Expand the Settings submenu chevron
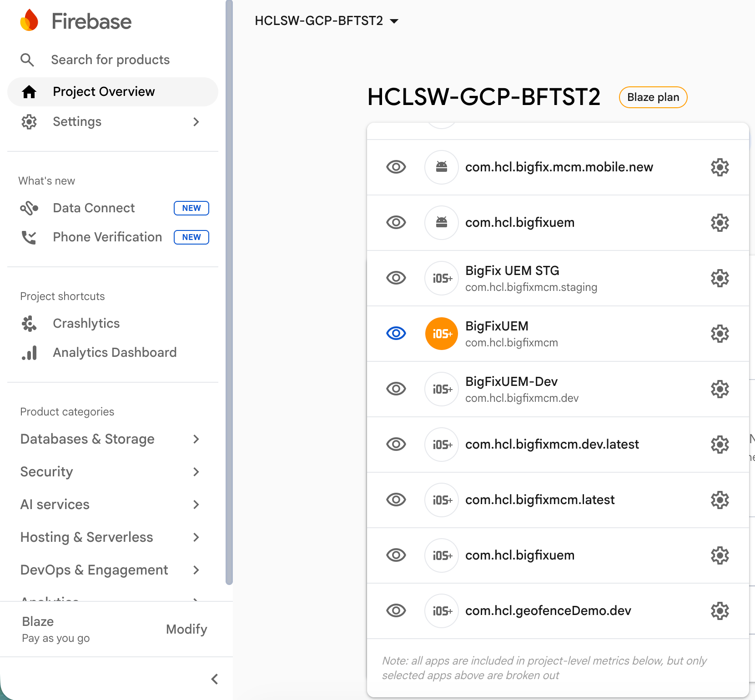Screen dimensions: 755x700 pyautogui.click(x=196, y=122)
